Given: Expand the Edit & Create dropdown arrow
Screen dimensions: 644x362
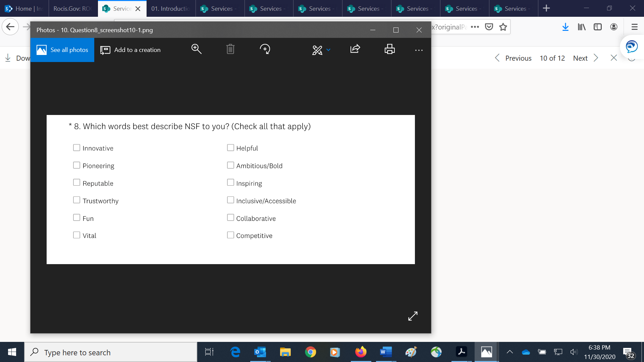Looking at the screenshot, I should click(x=328, y=50).
